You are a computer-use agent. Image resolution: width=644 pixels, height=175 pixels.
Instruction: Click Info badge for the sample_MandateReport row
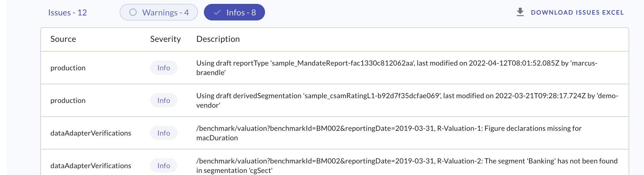pos(164,68)
